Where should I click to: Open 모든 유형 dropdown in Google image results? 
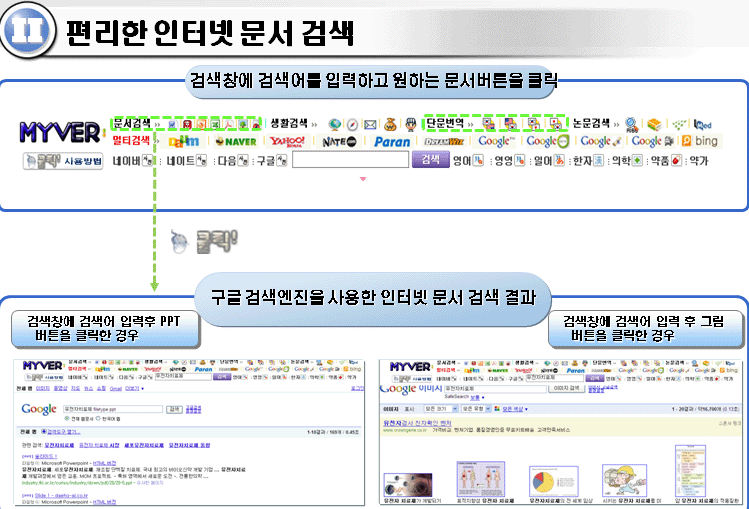tap(476, 409)
